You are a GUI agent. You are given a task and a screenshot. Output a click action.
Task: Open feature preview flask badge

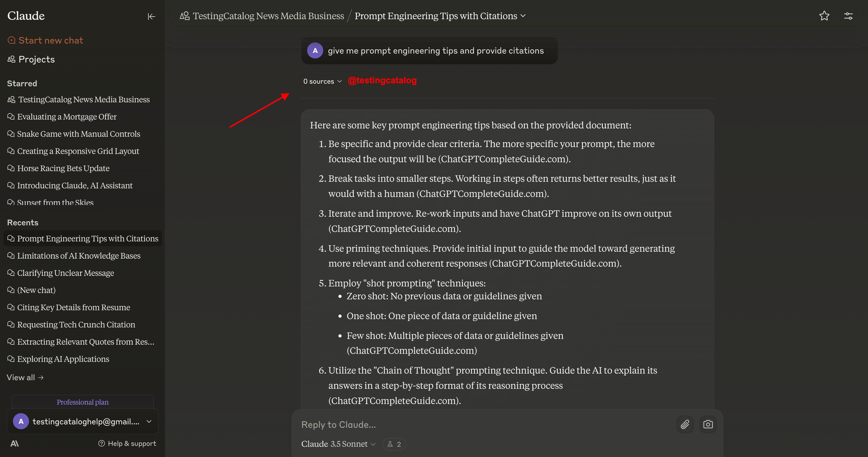tap(394, 444)
